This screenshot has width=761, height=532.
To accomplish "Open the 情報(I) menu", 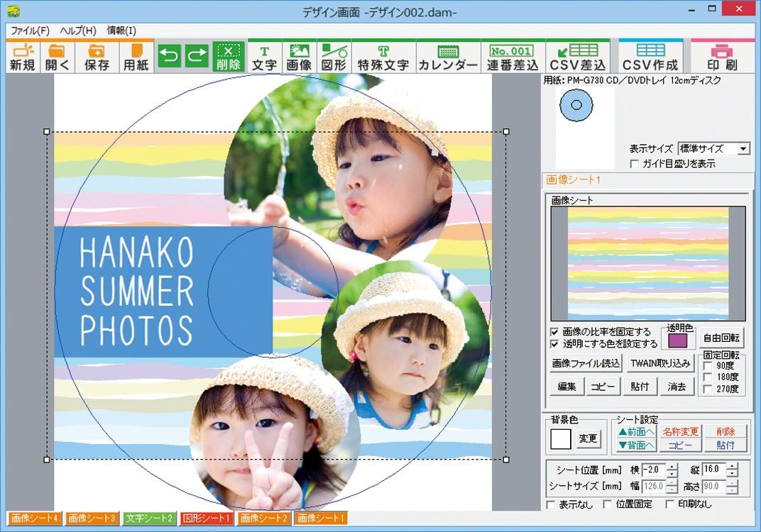I will [x=121, y=31].
